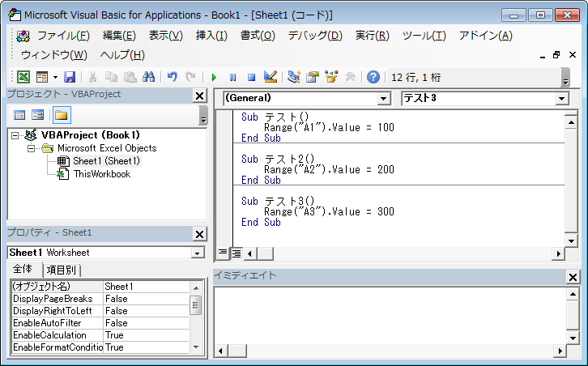Click the toolbar options overflow arrow

pyautogui.click(x=565, y=78)
